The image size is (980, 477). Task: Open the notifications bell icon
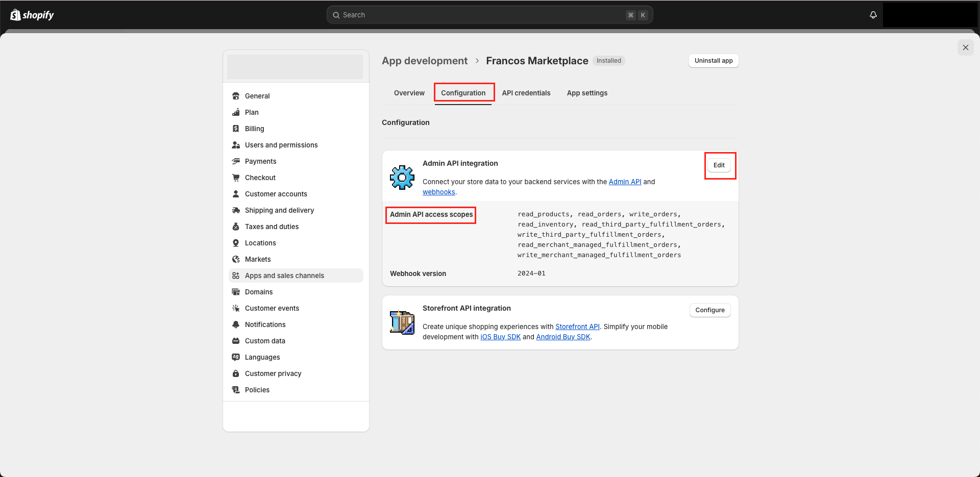coord(873,15)
